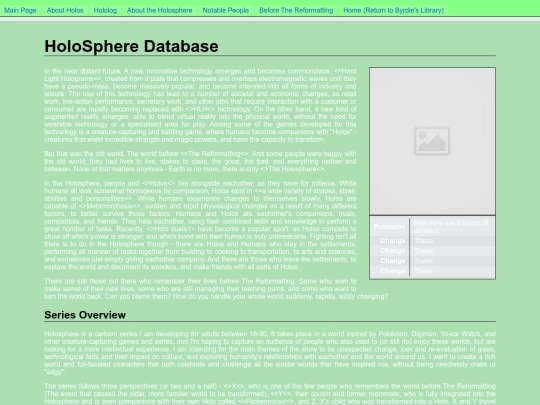
Task: Click the last Change row label in infobox
Action: 393,271
